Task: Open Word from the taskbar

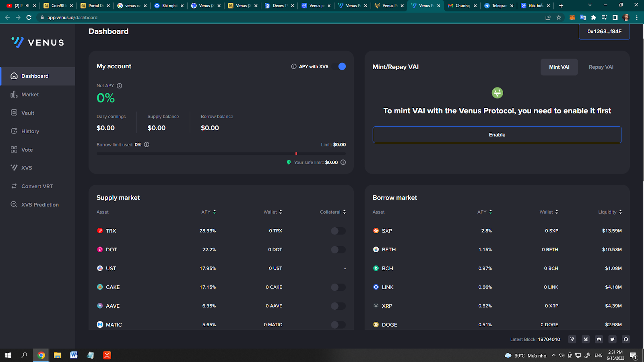Action: tap(74, 355)
